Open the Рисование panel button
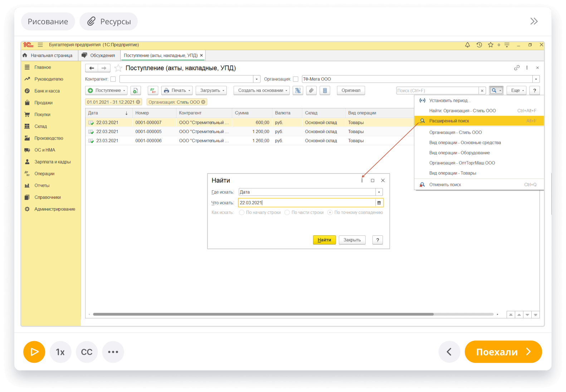 click(48, 21)
